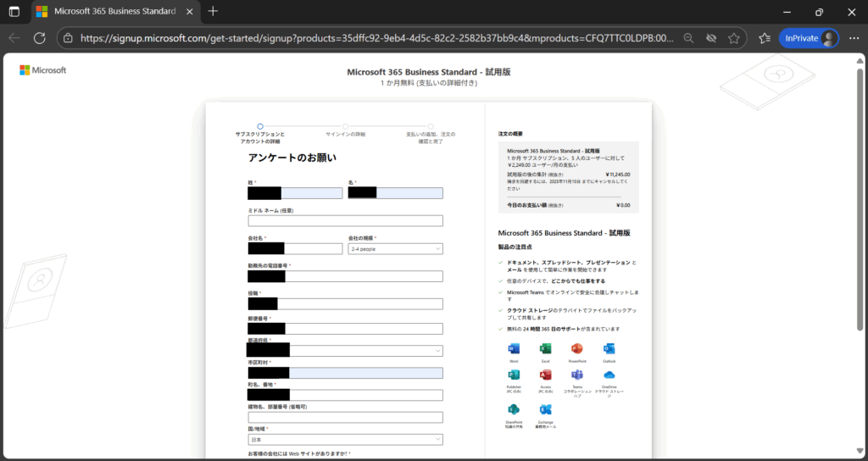This screenshot has width=868, height=461.
Task: View site info via the lock icon
Action: [68, 38]
